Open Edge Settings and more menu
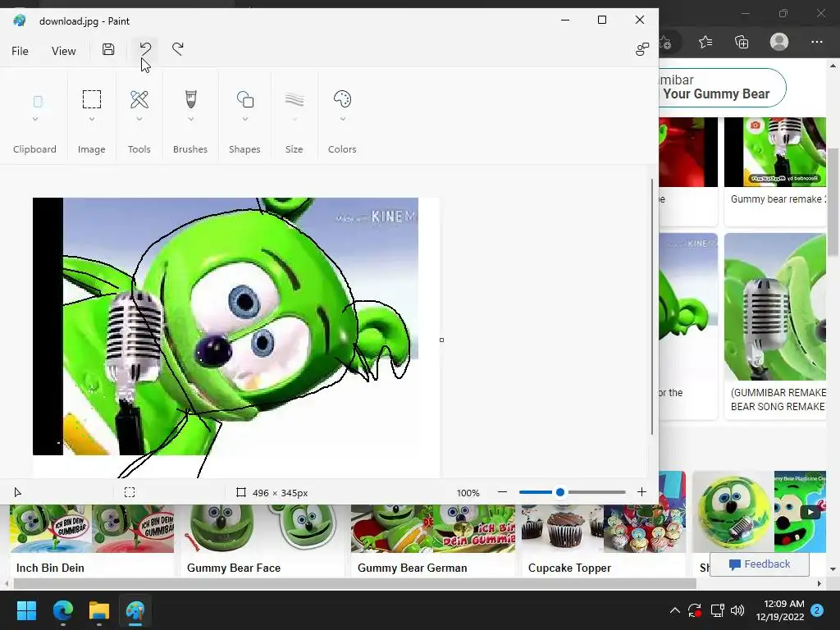This screenshot has width=840, height=630. tap(816, 42)
